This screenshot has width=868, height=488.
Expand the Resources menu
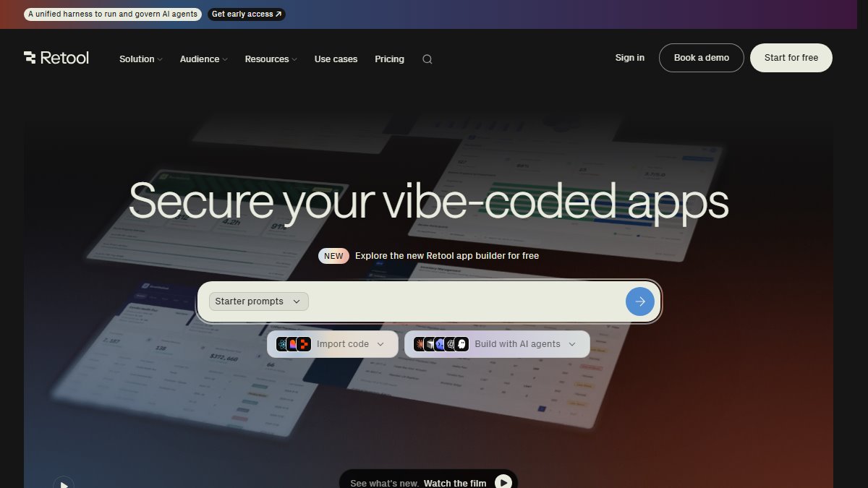(x=271, y=59)
